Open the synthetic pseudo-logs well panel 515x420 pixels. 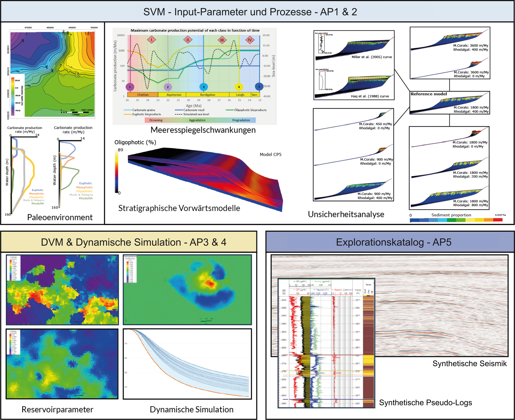click(326, 343)
